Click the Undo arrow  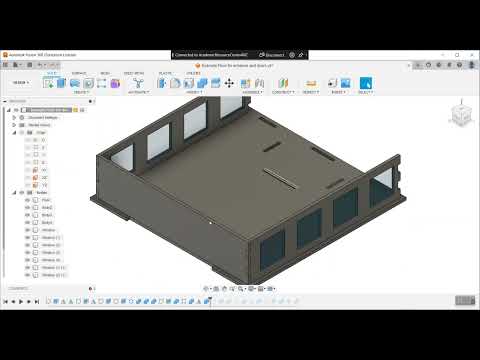coord(40,65)
